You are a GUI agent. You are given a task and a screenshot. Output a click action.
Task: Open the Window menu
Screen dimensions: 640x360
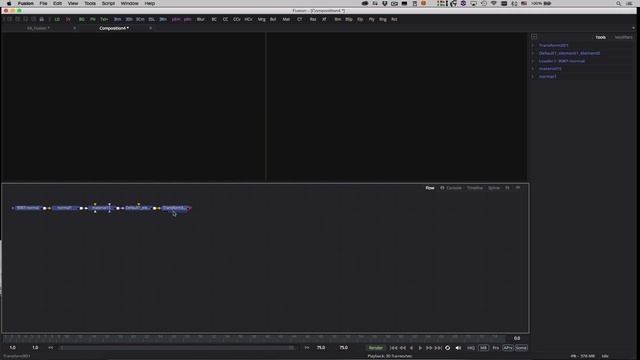pyautogui.click(x=129, y=3)
